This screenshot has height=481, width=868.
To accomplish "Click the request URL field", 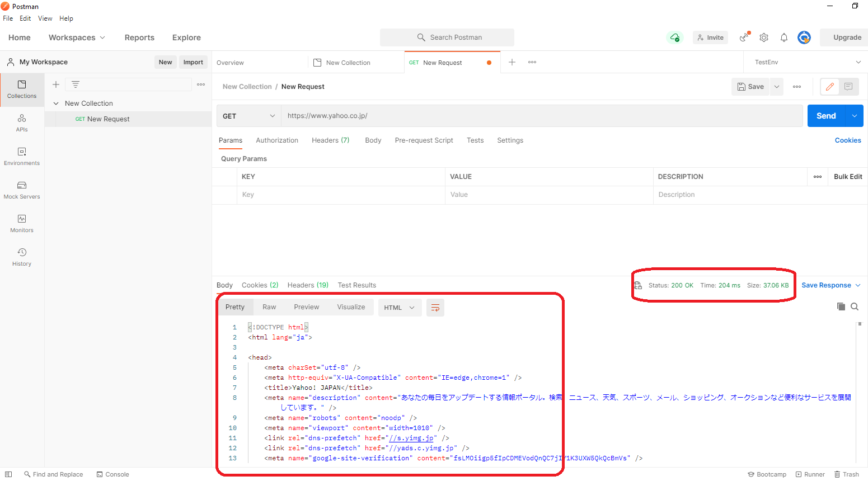I will (x=542, y=116).
